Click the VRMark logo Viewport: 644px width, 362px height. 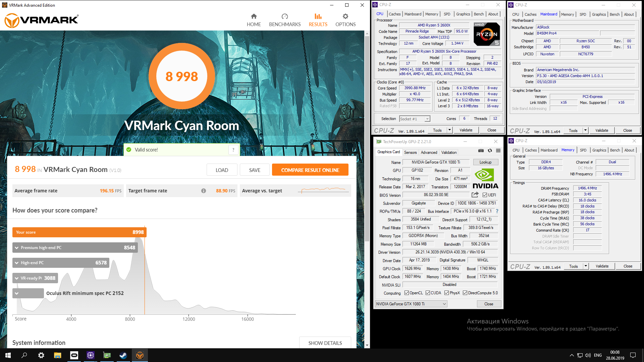pos(42,20)
